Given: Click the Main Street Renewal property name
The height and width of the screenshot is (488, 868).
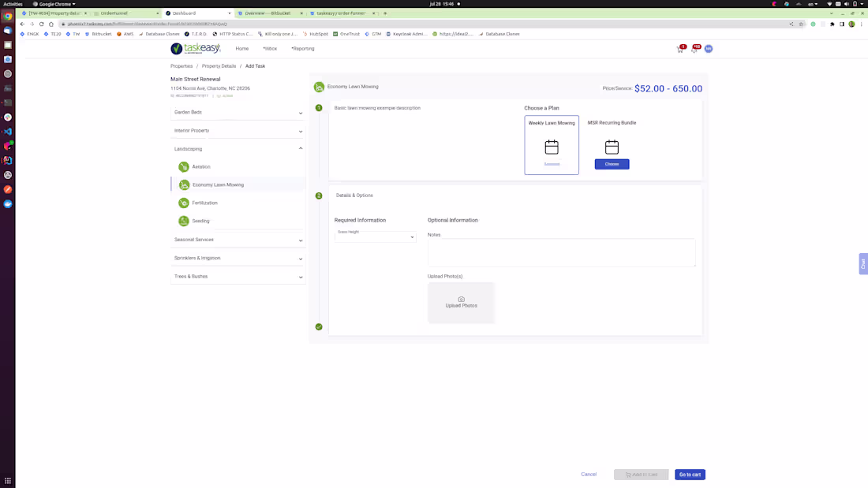Looking at the screenshot, I should (196, 79).
